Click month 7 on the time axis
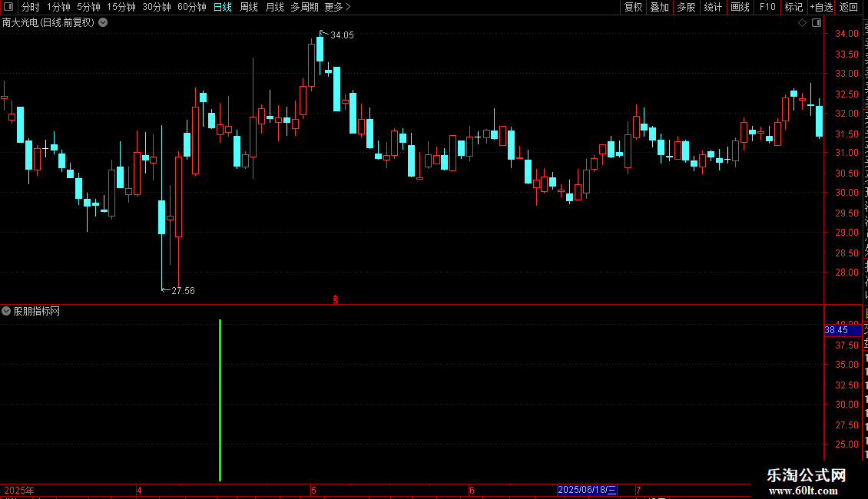Image resolution: width=868 pixels, height=499 pixels. pos(638,491)
